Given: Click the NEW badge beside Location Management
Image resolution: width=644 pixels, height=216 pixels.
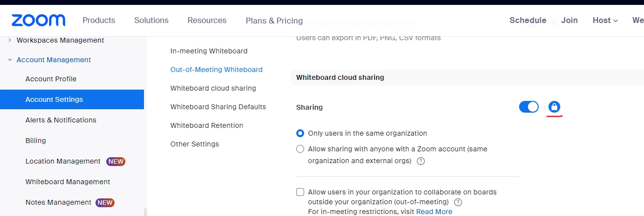Looking at the screenshot, I should [x=116, y=161].
